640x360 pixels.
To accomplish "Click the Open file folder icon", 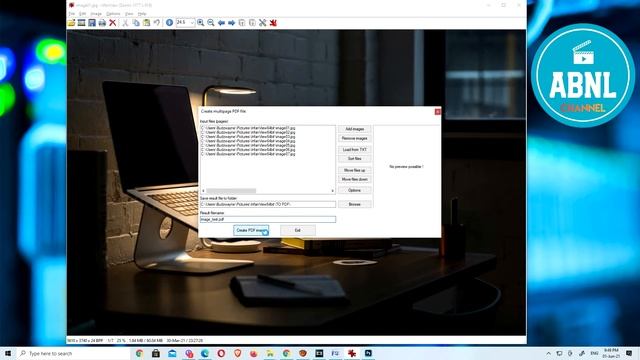I will tap(71, 23).
